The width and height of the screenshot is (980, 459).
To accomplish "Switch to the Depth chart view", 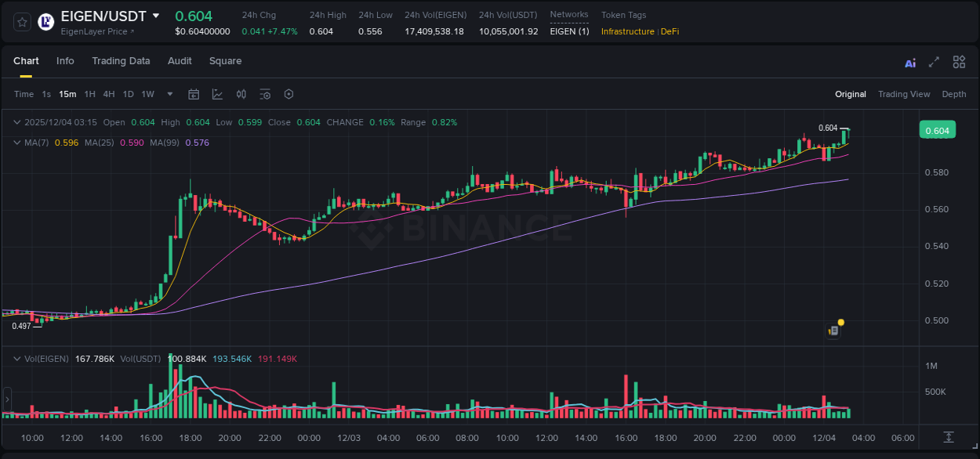I will 953,94.
